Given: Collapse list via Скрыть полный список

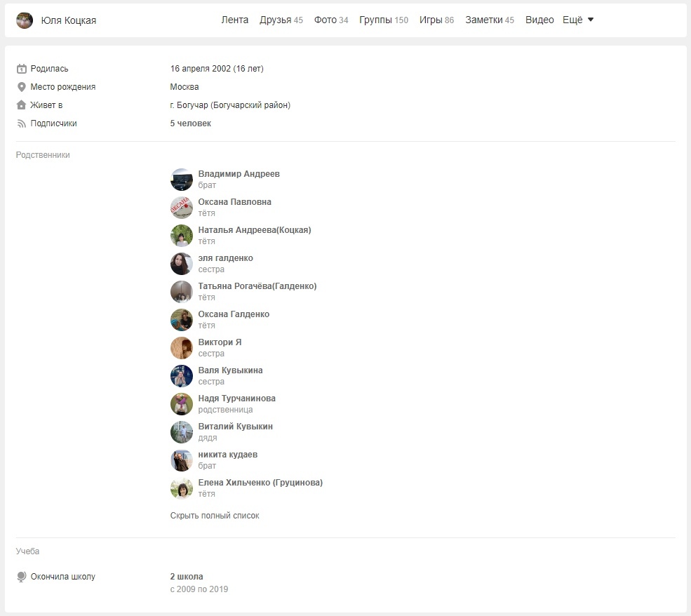Looking at the screenshot, I should click(x=215, y=516).
